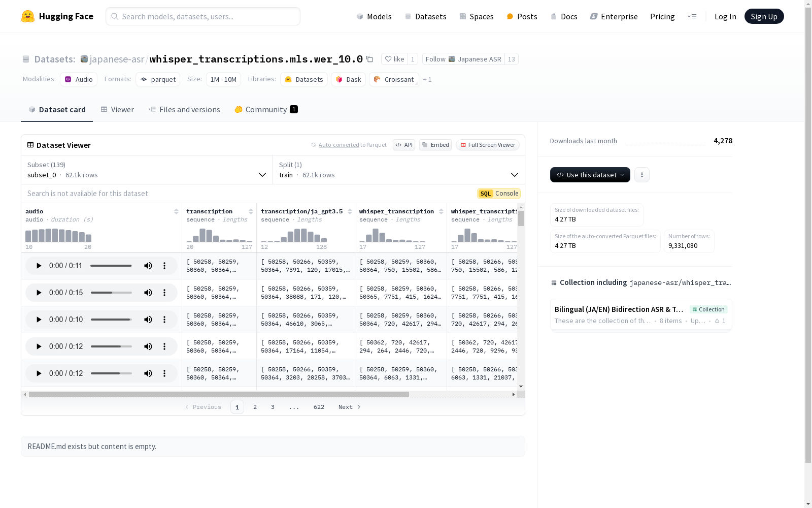812x508 pixels.
Task: Play the 0:10 audio clip
Action: [x=39, y=320]
